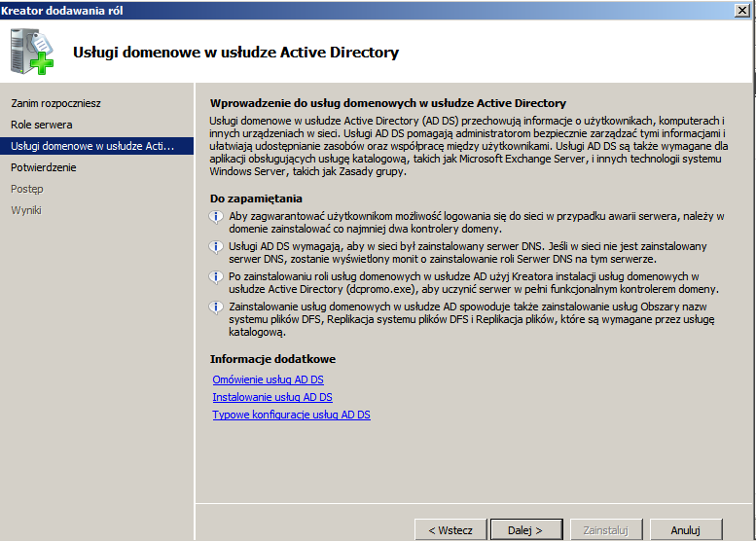Click the 'Informacje dodatkowe' heading

click(x=272, y=359)
